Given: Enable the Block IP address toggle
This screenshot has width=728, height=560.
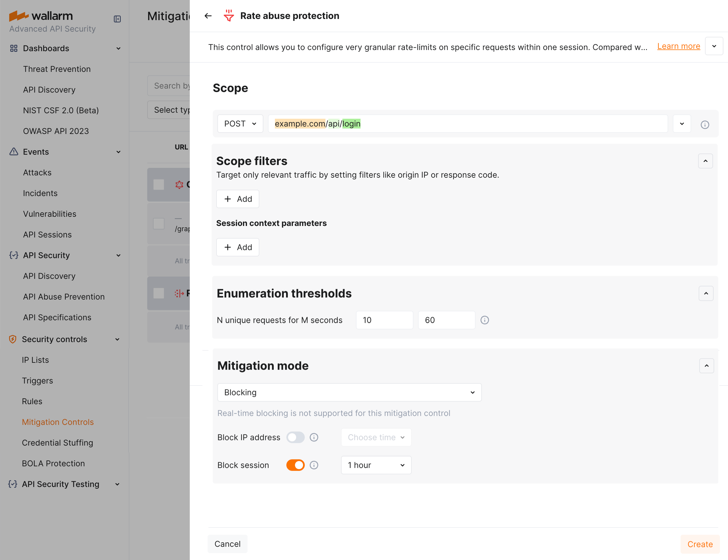Looking at the screenshot, I should (295, 437).
